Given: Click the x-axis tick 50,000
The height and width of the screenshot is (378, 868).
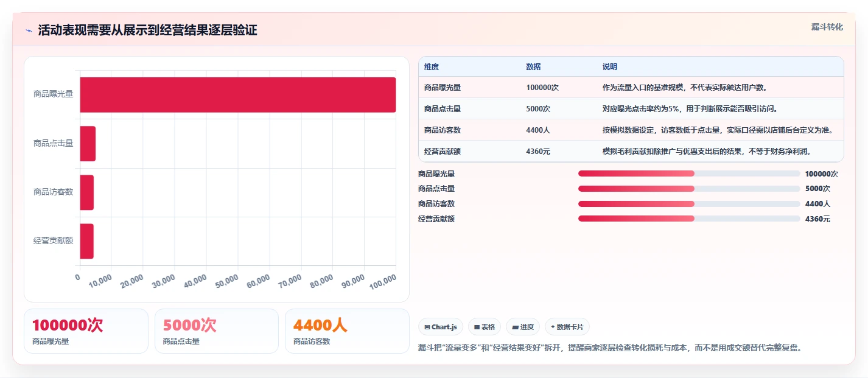Looking at the screenshot, I should (x=226, y=281).
